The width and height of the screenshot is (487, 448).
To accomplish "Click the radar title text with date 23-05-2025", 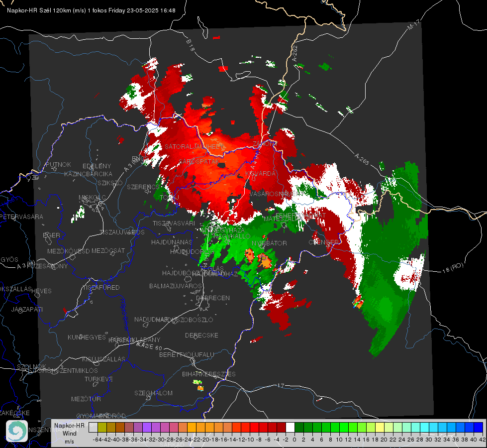I will coord(91,10).
